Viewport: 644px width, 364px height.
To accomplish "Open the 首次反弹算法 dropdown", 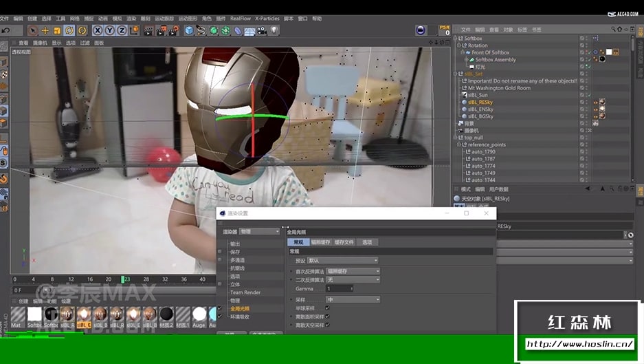I will pos(353,271).
